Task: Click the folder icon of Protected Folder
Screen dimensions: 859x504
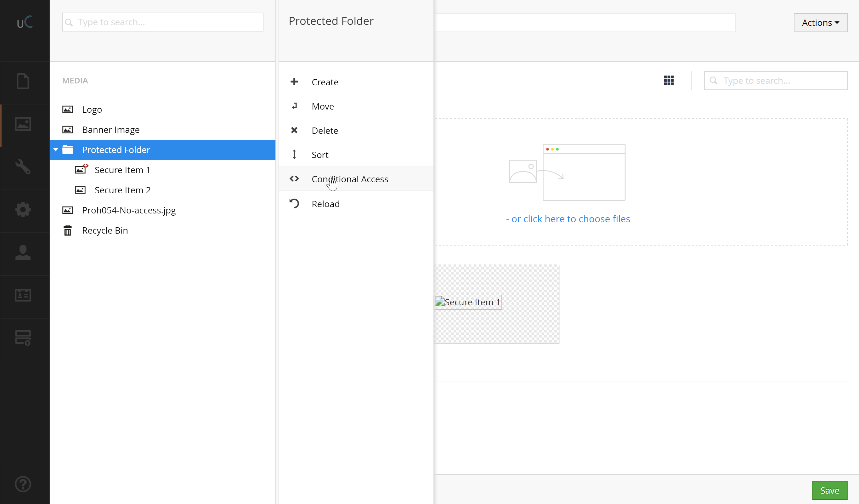Action: (x=67, y=150)
